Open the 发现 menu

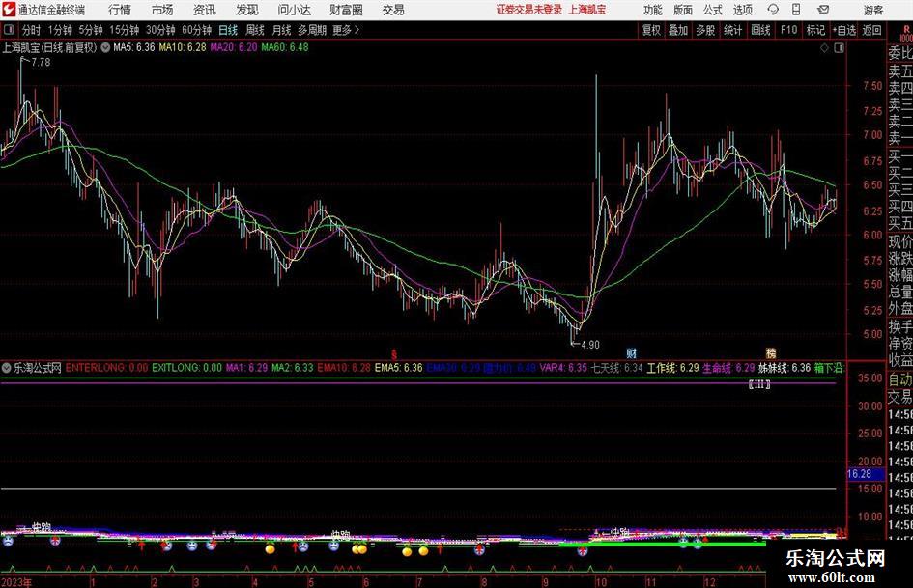coord(246,10)
